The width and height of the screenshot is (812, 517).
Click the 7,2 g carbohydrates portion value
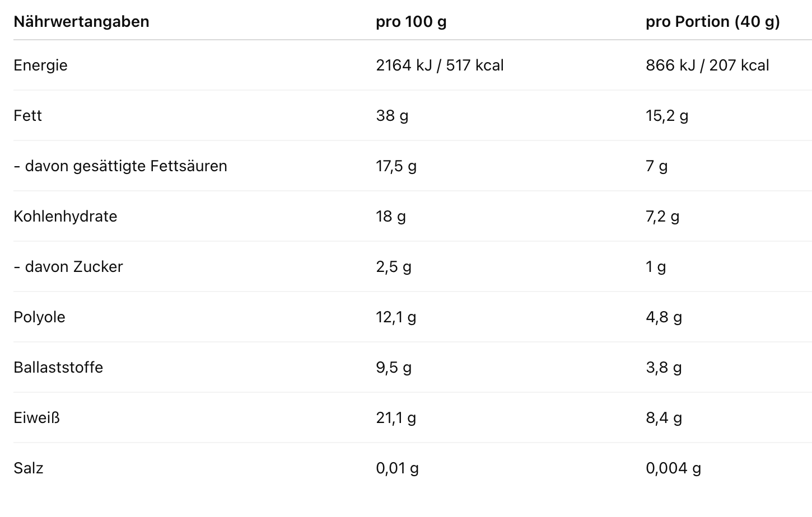point(662,217)
